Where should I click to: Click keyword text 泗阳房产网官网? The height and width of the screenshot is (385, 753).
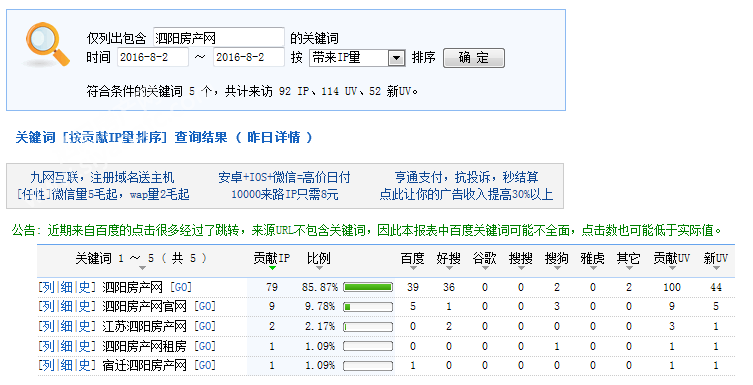[145, 306]
